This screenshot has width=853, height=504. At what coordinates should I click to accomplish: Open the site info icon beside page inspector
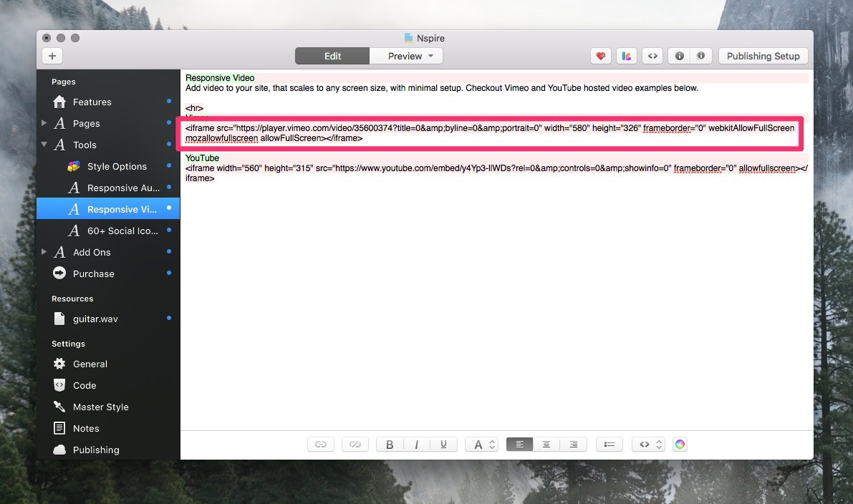(x=700, y=56)
